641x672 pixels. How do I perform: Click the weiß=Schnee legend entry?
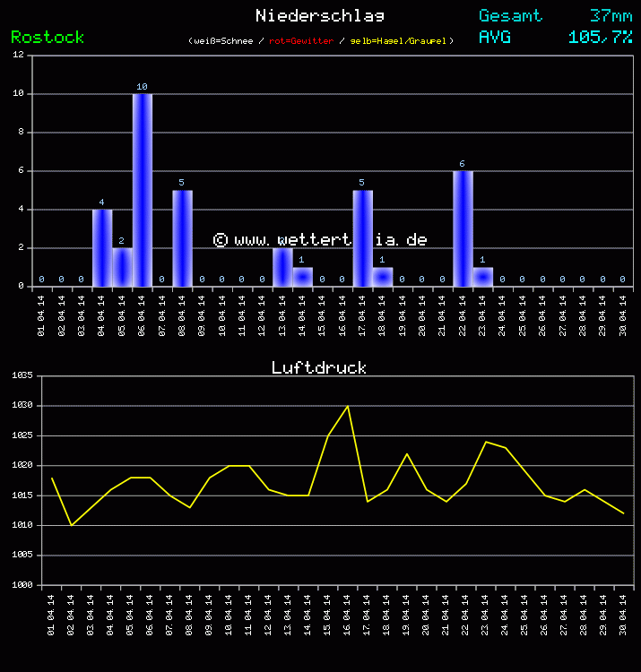(x=225, y=41)
